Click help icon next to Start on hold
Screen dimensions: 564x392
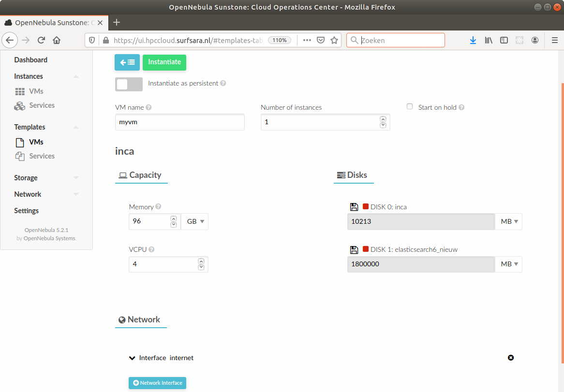461,107
